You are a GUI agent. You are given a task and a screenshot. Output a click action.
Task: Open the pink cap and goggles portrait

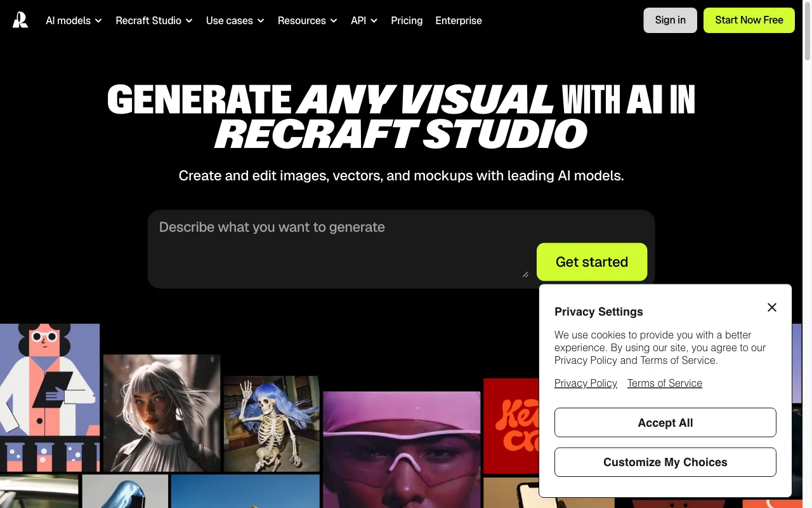402,450
